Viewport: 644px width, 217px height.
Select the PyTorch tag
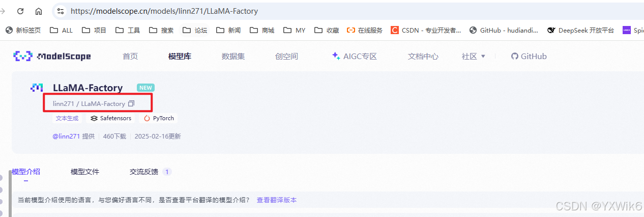point(159,118)
